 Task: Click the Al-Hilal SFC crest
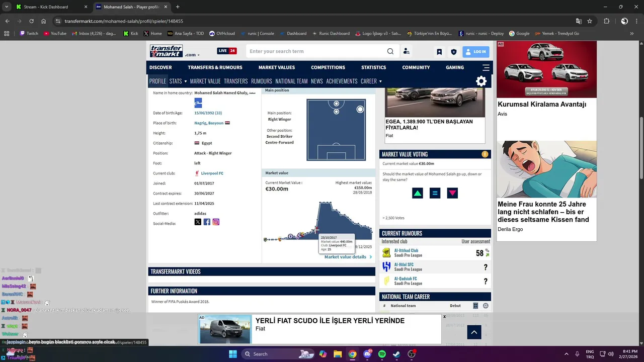(x=386, y=266)
